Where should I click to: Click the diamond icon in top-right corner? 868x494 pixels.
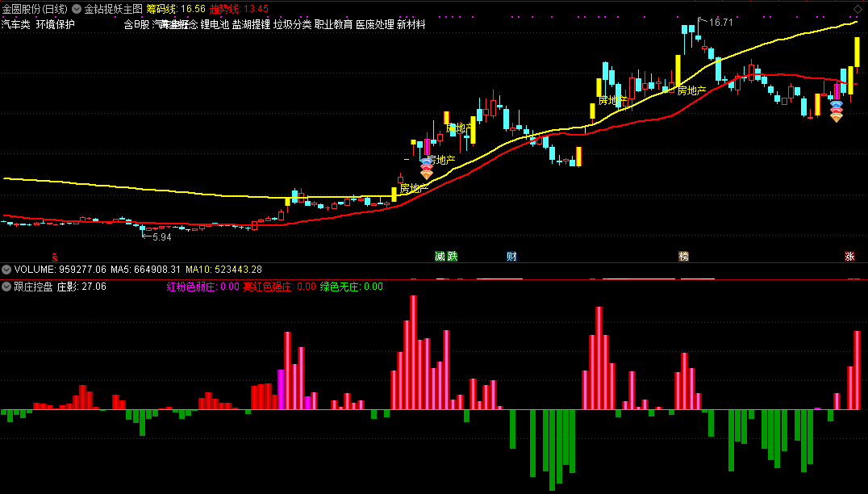(859, 8)
